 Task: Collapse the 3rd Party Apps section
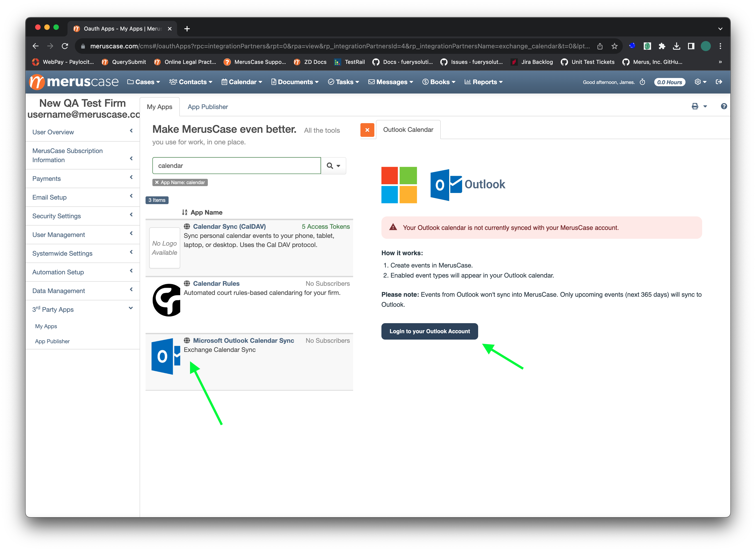point(82,309)
